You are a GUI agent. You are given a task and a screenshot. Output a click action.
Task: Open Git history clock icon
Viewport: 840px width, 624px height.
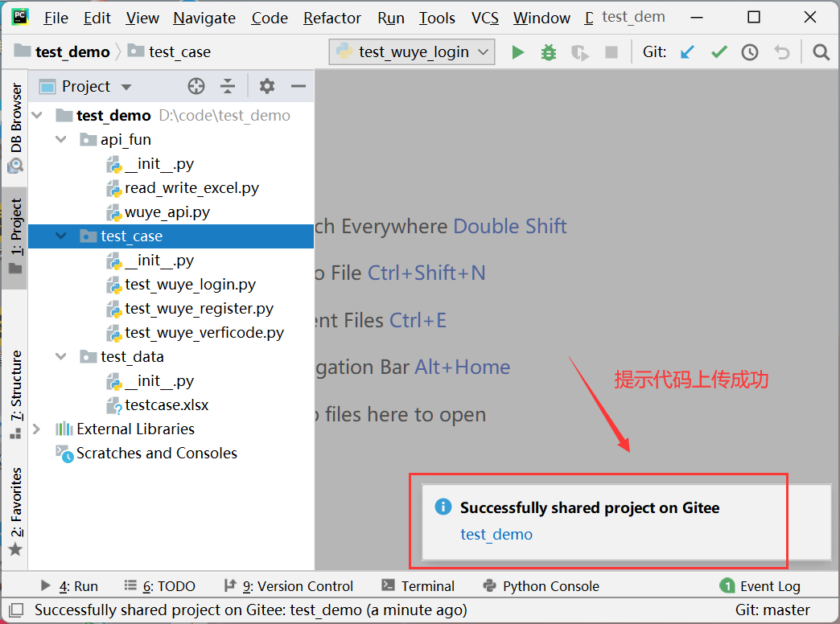point(750,52)
